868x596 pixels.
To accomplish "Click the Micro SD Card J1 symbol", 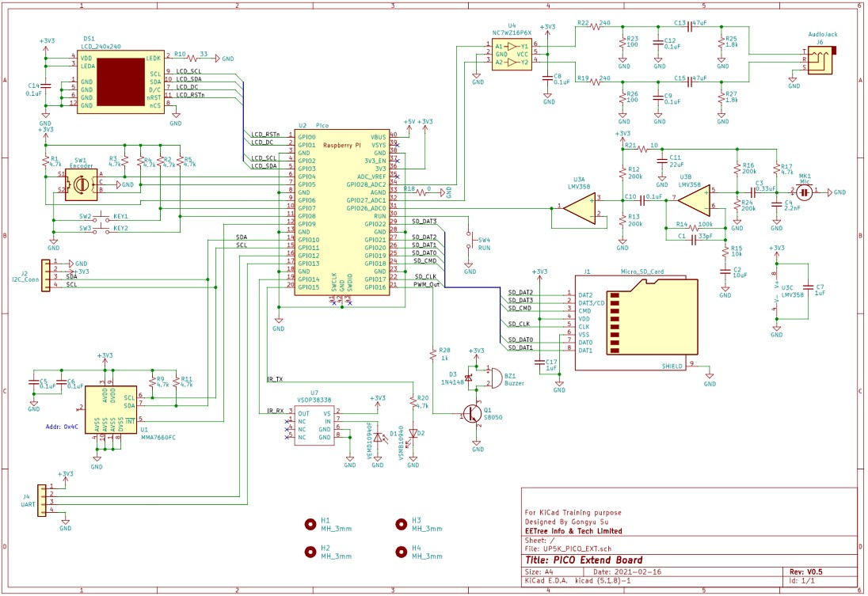I will (637, 323).
